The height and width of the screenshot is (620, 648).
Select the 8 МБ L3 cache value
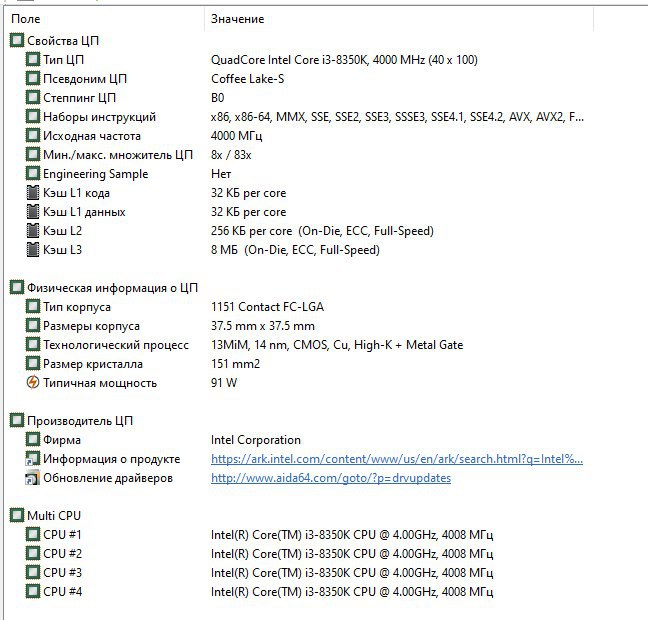point(295,250)
